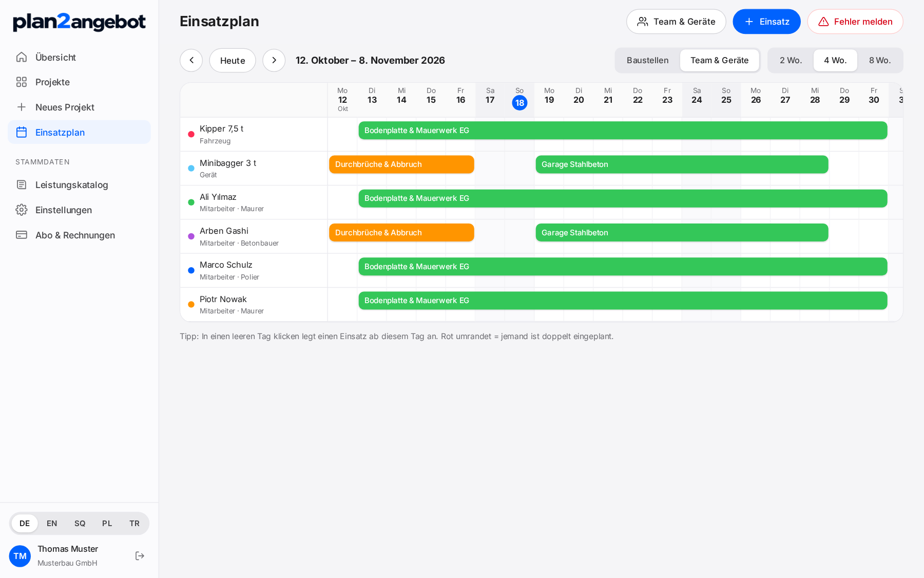
Task: Click the Einstellungen gear icon
Action: [x=22, y=210]
